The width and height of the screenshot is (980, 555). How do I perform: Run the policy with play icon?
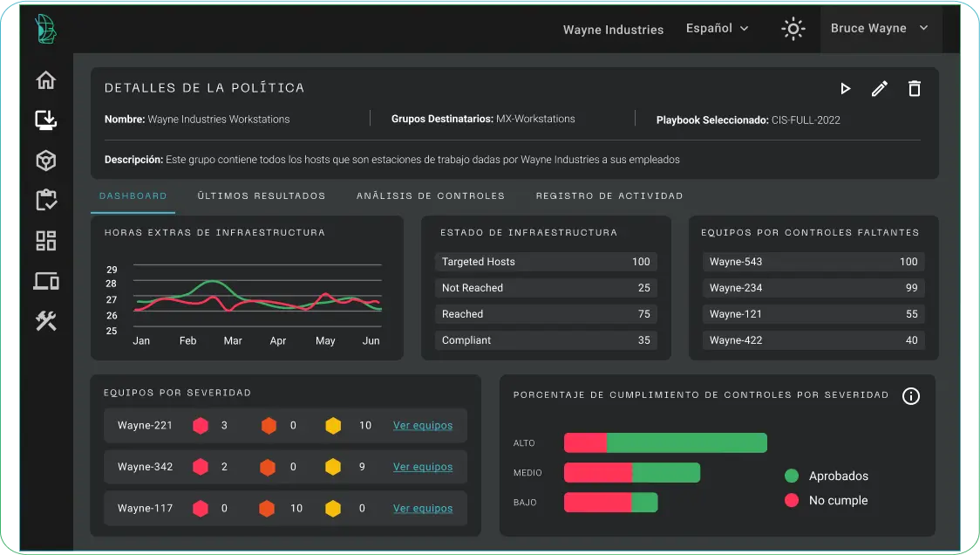[x=845, y=89]
